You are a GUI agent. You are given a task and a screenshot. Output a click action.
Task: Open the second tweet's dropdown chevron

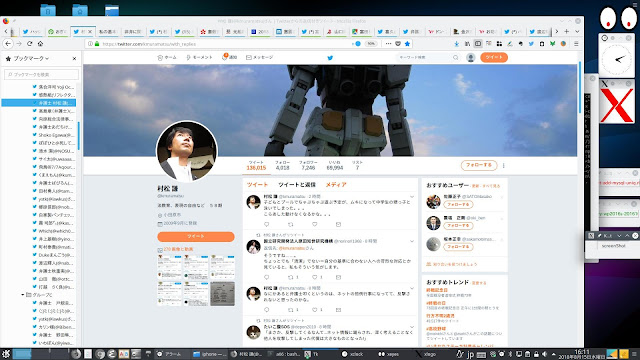point(412,241)
